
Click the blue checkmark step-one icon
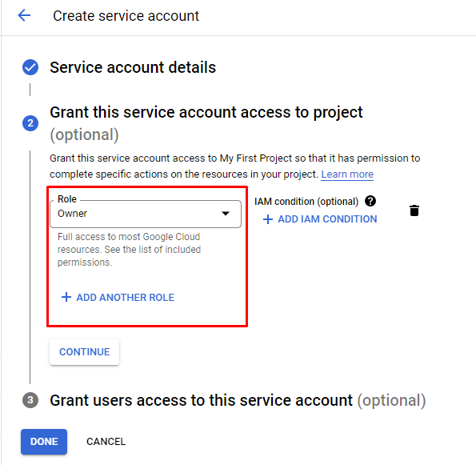point(30,67)
